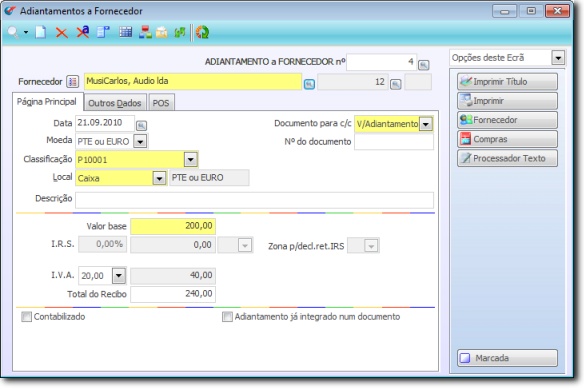This screenshot has height=390, width=584.
Task: Click the I.R.S. percentage field 0,00%
Action: (x=102, y=244)
